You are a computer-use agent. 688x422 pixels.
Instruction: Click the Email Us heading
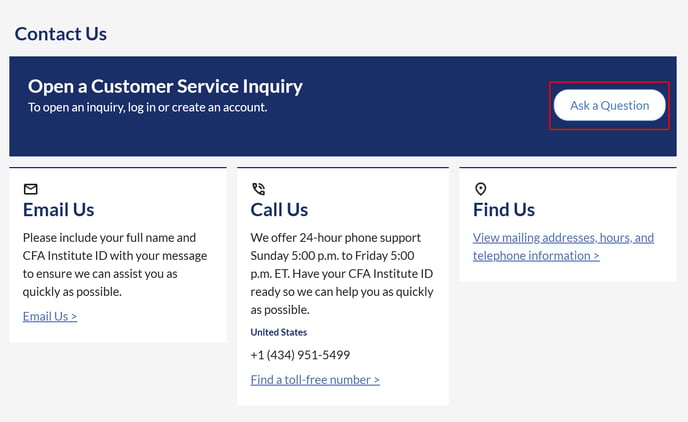58,210
